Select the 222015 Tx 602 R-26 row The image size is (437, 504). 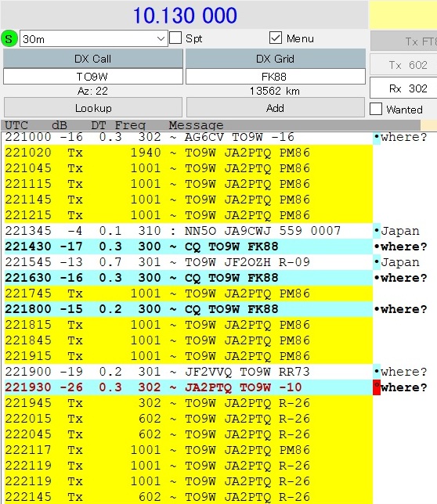(x=189, y=419)
